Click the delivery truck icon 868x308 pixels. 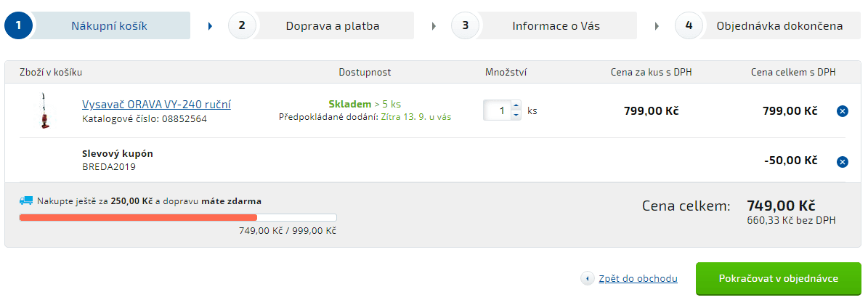[26, 200]
